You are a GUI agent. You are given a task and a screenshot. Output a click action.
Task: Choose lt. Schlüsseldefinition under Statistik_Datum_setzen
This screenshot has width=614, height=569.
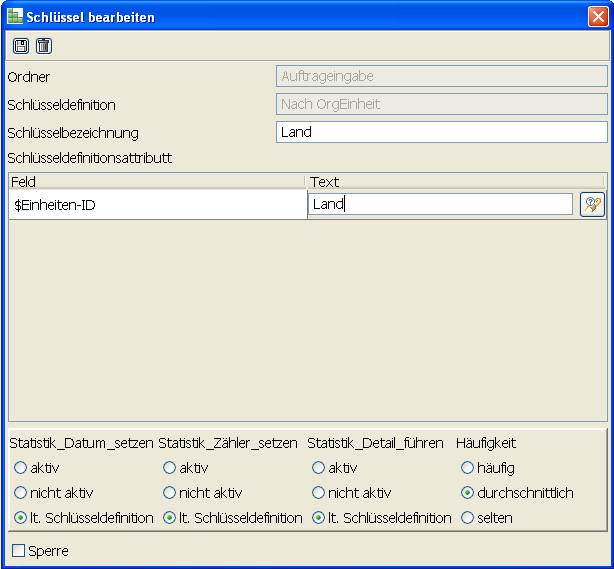(21, 518)
